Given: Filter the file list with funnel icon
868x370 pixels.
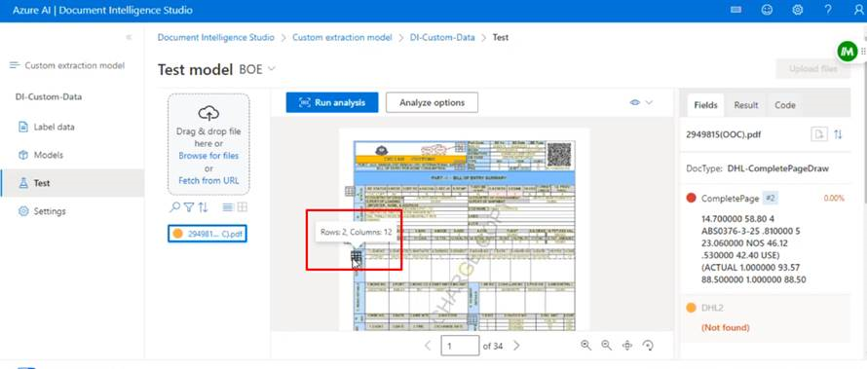Looking at the screenshot, I should (x=189, y=207).
